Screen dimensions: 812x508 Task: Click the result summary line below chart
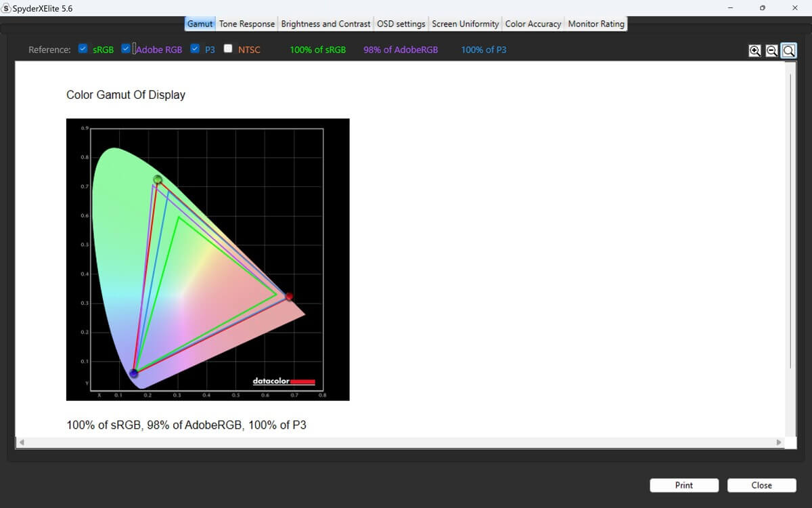[x=186, y=425]
